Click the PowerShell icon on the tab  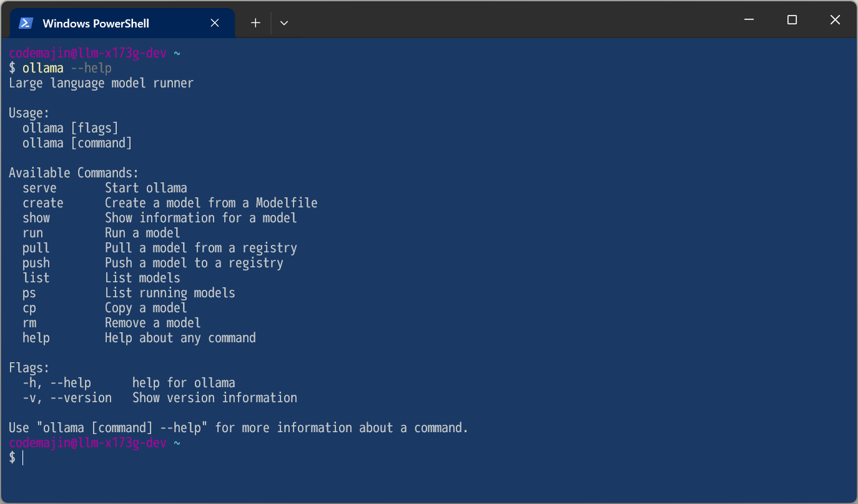click(x=25, y=22)
